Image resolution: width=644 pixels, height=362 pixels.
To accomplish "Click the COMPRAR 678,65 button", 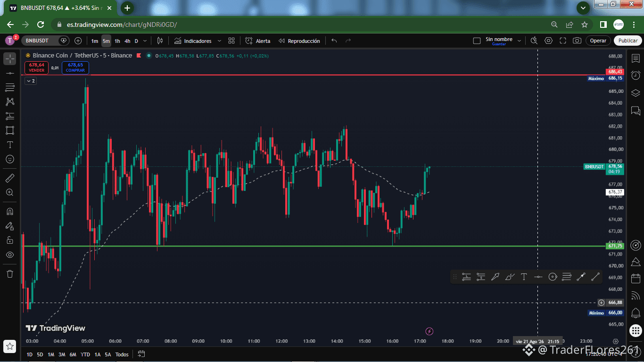I will pos(75,68).
